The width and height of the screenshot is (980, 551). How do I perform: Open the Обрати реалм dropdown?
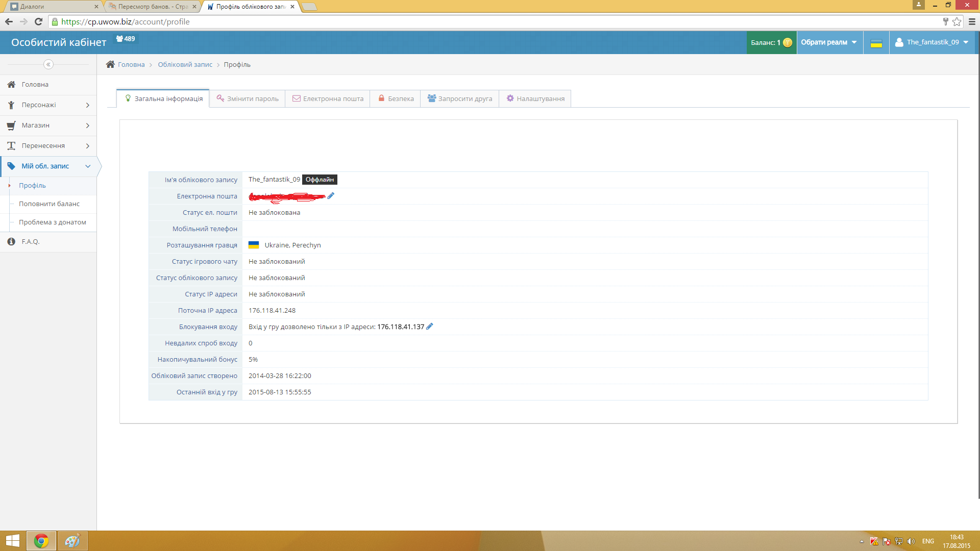829,42
